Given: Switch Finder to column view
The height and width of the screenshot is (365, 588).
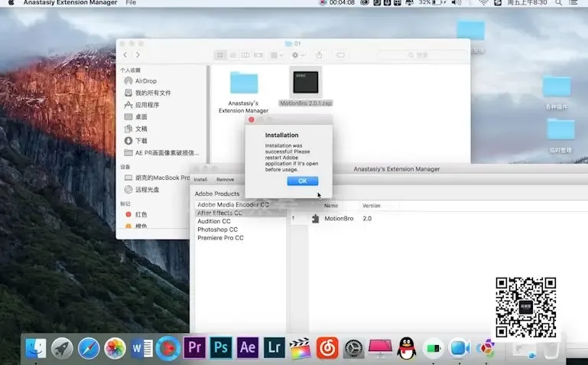Looking at the screenshot, I should click(245, 55).
